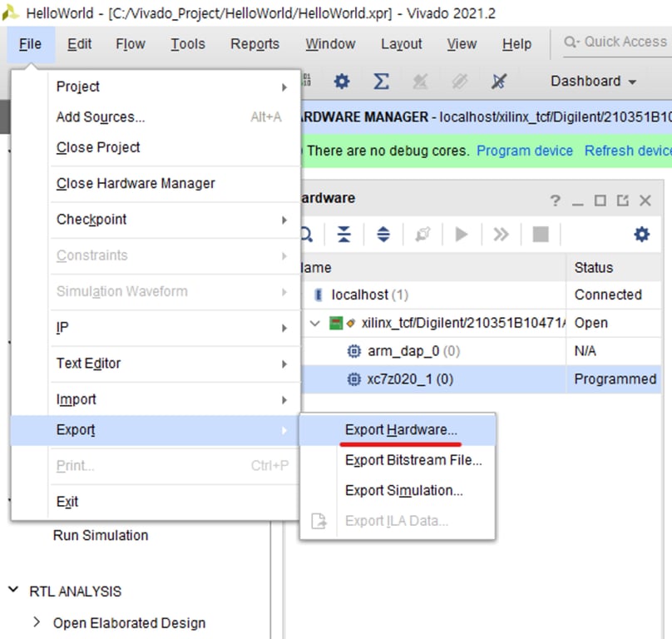Image resolution: width=672 pixels, height=639 pixels.
Task: Click the Quick Access search field
Action: (x=617, y=42)
